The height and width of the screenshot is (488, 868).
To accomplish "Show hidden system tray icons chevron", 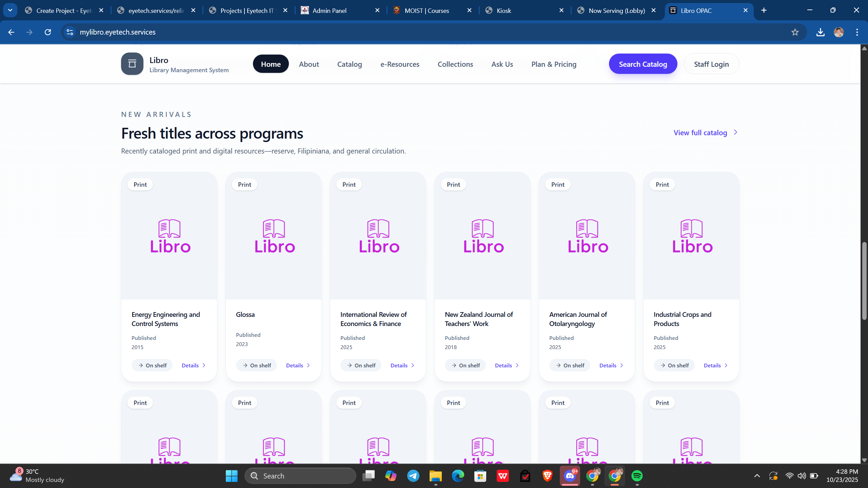I will (x=757, y=476).
